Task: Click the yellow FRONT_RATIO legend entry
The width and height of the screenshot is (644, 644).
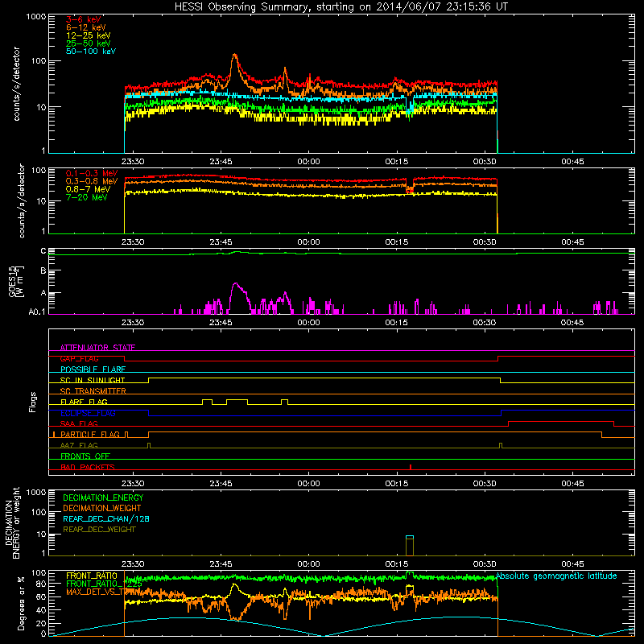Action: pos(92,576)
